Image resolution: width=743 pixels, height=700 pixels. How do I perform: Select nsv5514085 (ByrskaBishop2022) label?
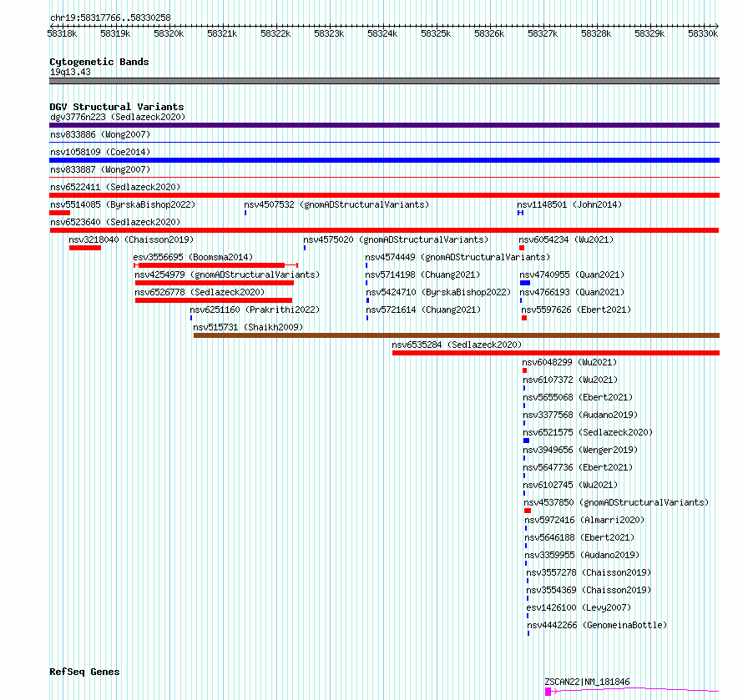123,204
